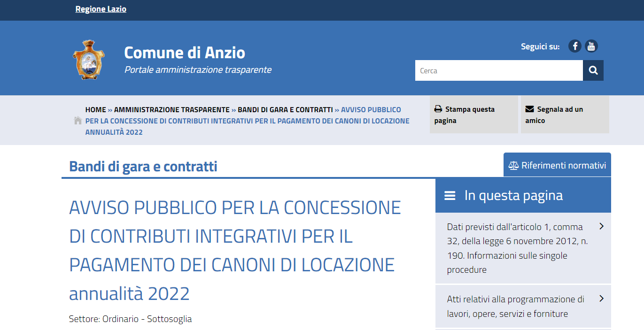Open the Regione Lazio link
Screen dimensions: 644x330
pos(101,9)
